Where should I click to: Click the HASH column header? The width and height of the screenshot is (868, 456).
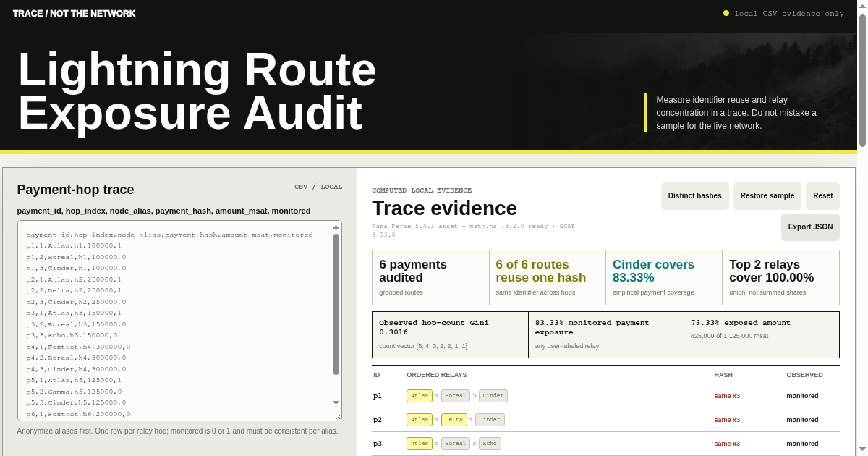pyautogui.click(x=723, y=375)
